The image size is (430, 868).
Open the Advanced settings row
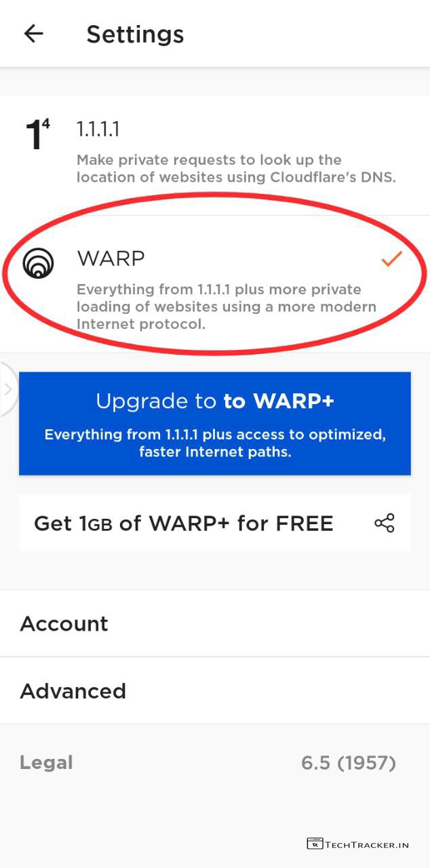pyautogui.click(x=215, y=690)
